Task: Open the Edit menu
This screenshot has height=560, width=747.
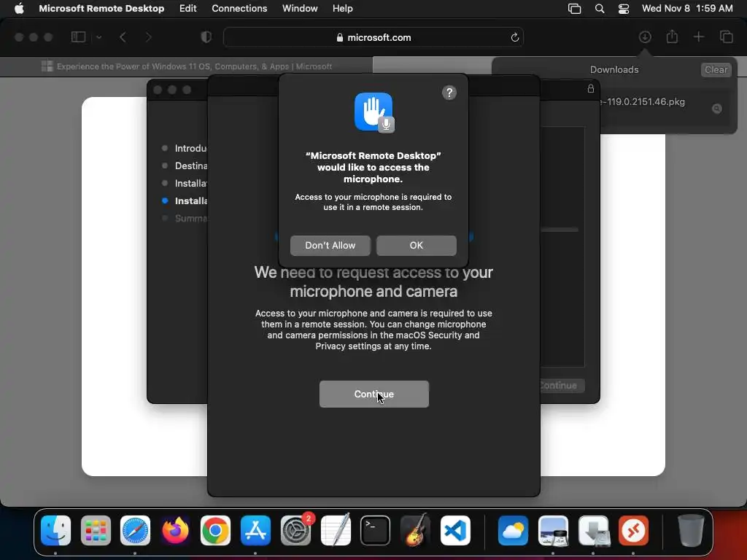Action: pyautogui.click(x=187, y=8)
